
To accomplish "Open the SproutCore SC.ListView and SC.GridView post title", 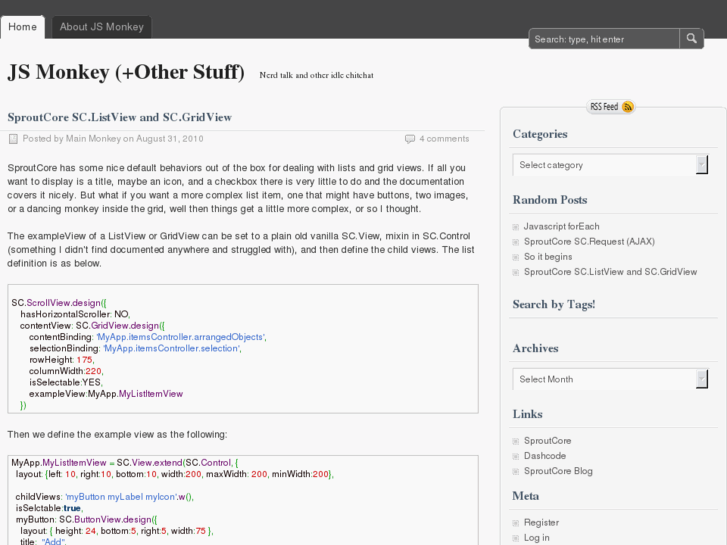I will 120,117.
